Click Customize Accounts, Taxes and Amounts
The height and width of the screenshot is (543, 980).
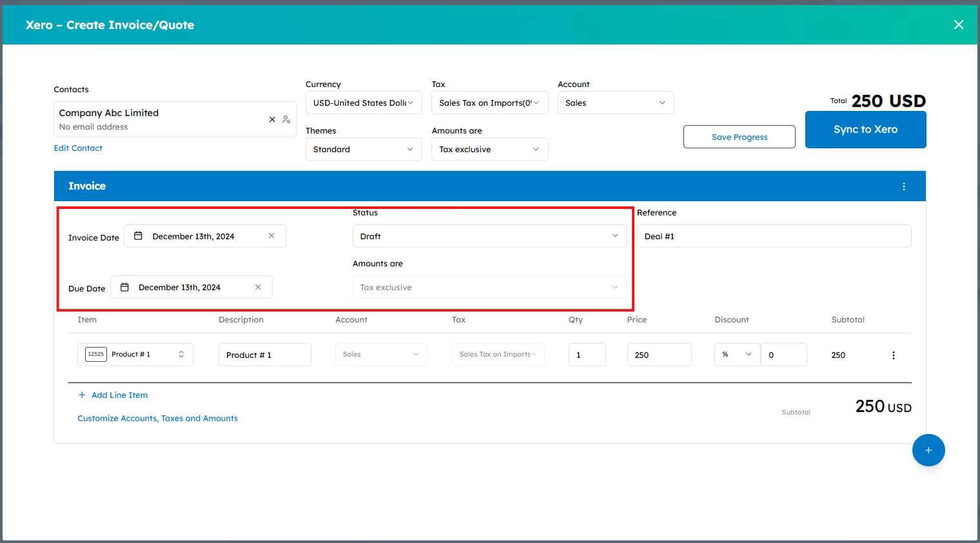coord(157,418)
